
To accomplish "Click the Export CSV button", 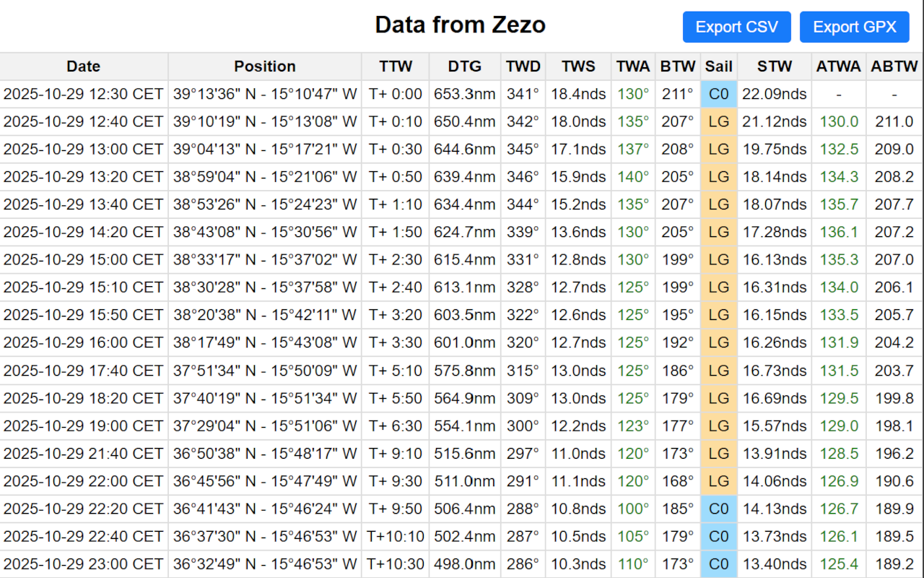I will 737,27.
